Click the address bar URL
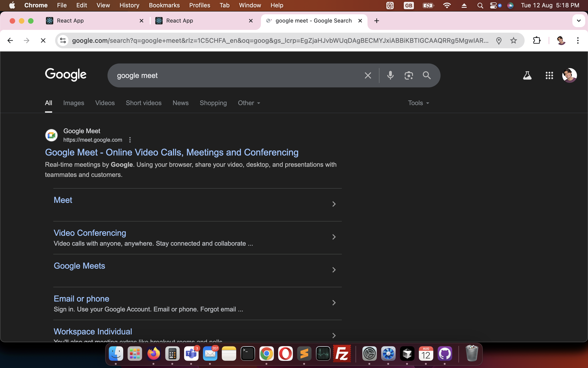The height and width of the screenshot is (368, 588). (x=280, y=40)
